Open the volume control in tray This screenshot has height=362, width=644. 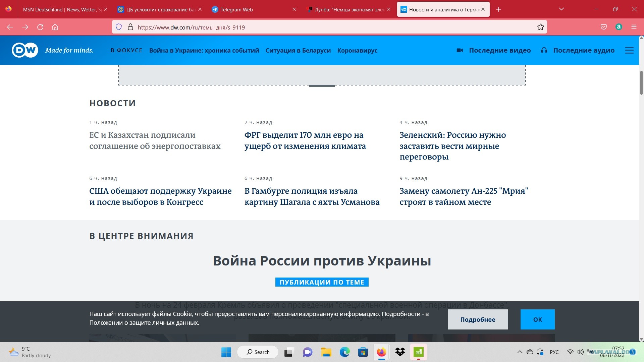point(580,352)
